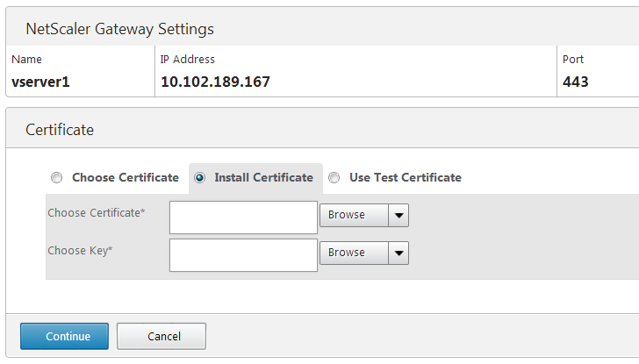Viewport: 639px width, 364px height.
Task: Expand the dropdown arrow next to certificate Browse
Action: click(x=399, y=215)
